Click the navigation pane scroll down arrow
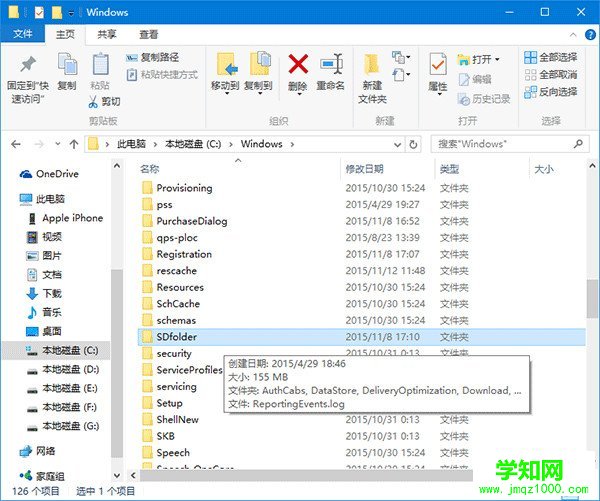Viewport: 600px width, 501px height. click(x=117, y=475)
